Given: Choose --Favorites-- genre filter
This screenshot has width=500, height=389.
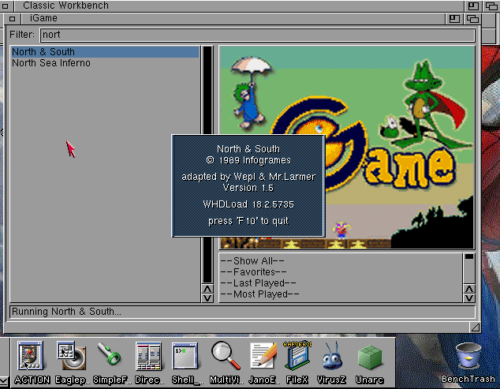Looking at the screenshot, I should pos(253,272).
